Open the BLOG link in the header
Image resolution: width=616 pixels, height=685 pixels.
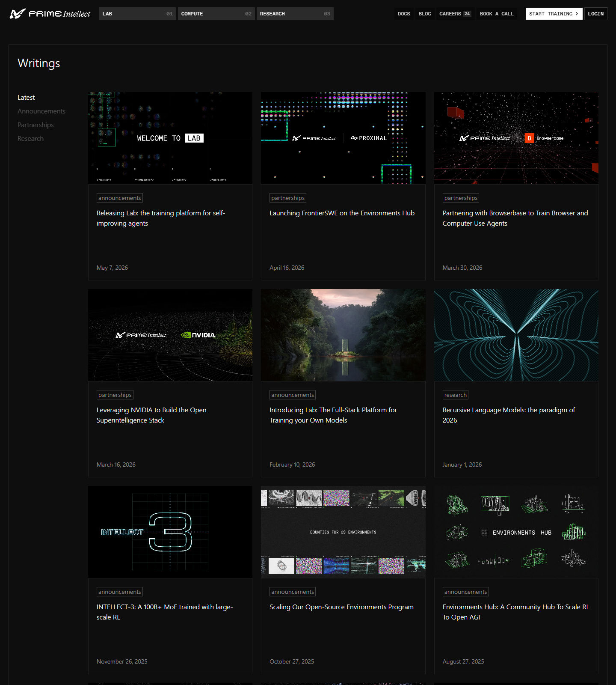coord(425,14)
